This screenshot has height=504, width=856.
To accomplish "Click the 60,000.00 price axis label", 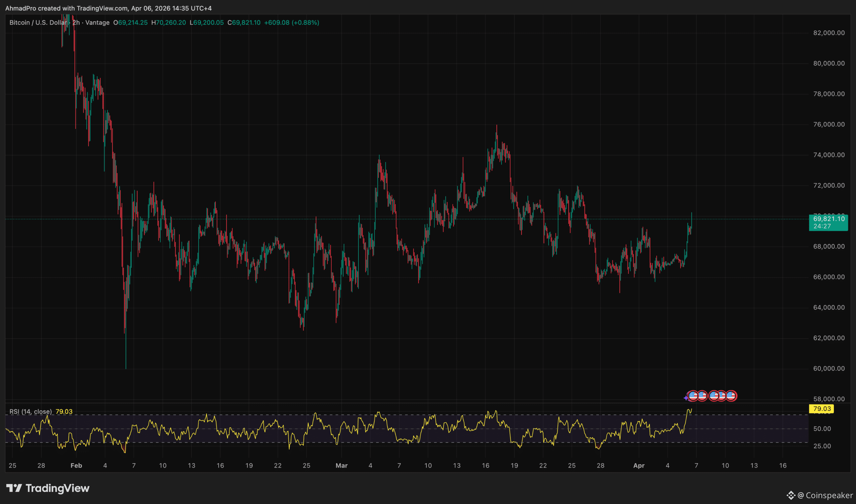I will click(829, 368).
